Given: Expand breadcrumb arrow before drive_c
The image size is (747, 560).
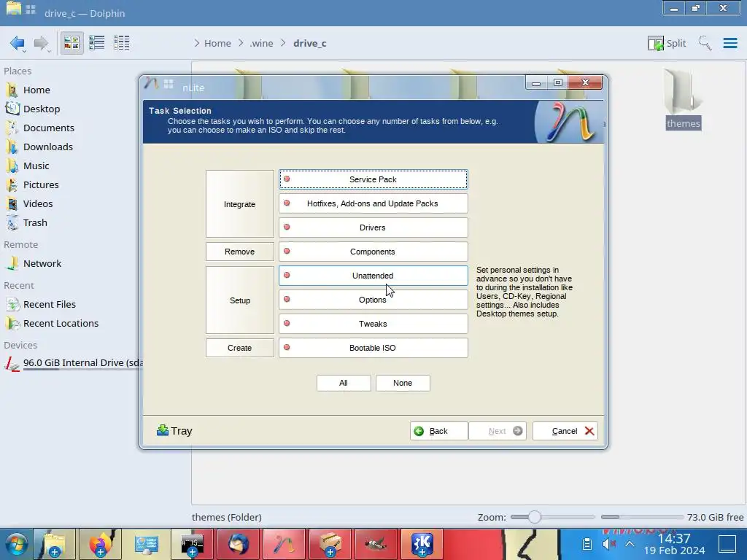Looking at the screenshot, I should coord(284,43).
